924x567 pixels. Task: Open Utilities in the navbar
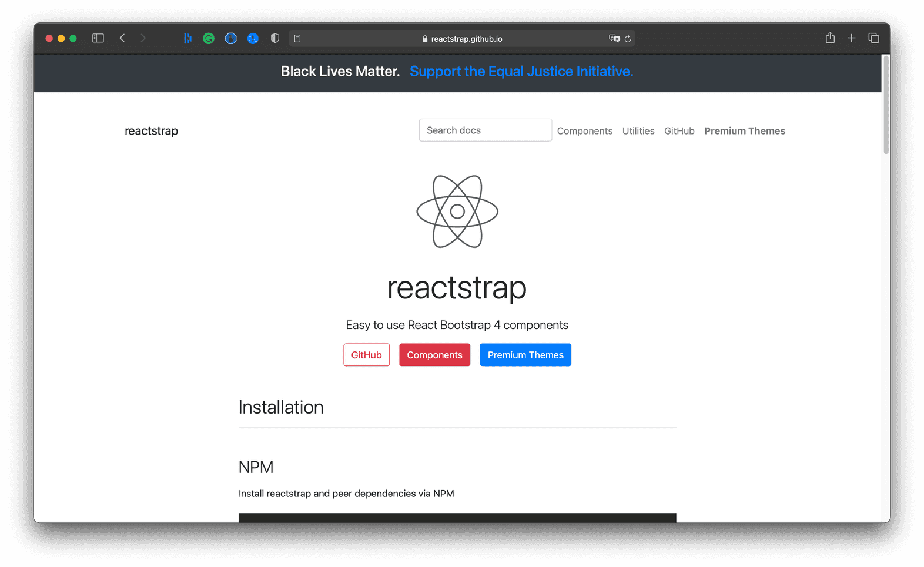point(638,131)
